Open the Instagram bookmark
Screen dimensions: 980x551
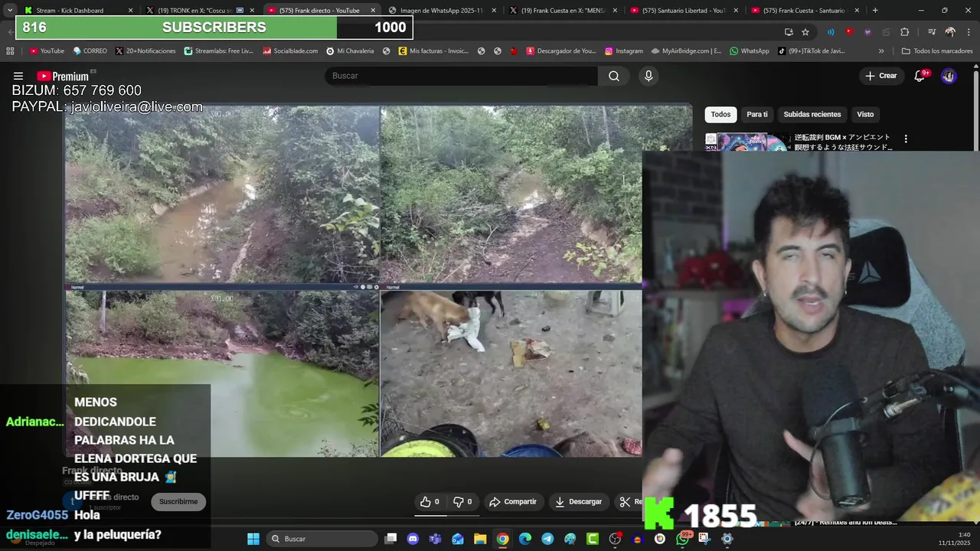[x=623, y=51]
